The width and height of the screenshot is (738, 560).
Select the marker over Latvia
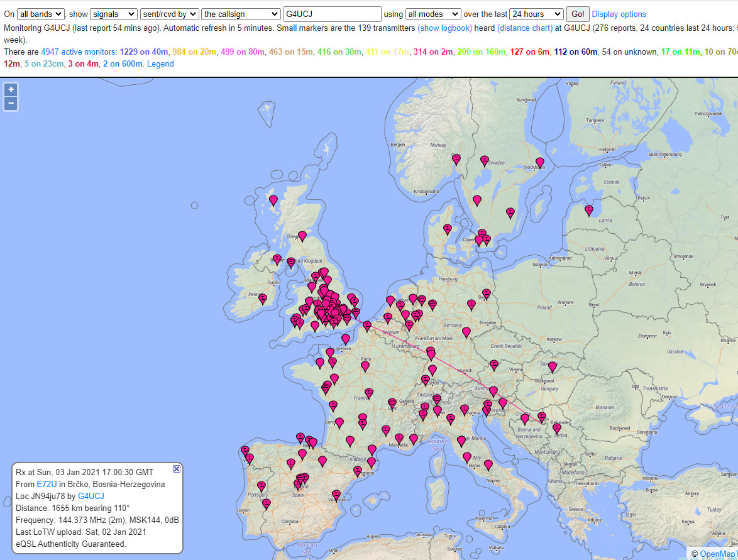(589, 209)
